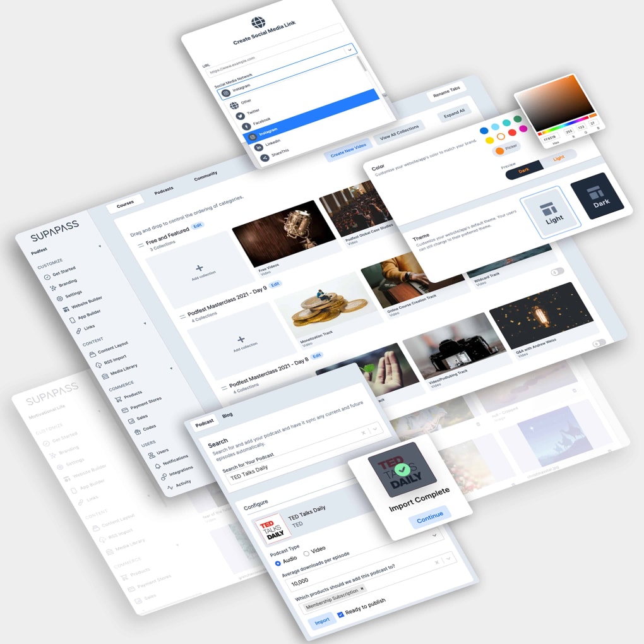The image size is (644, 644).
Task: Choose the Twitter bird icon in network list
Action: tap(241, 116)
